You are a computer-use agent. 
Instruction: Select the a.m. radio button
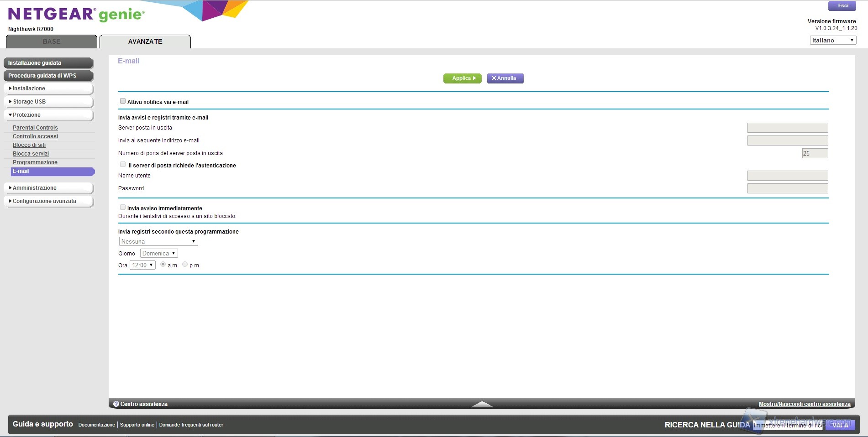click(163, 265)
